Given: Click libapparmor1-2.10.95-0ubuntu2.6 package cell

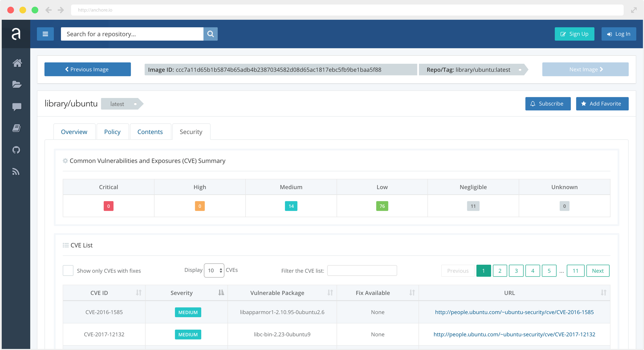Looking at the screenshot, I should 282,312.
